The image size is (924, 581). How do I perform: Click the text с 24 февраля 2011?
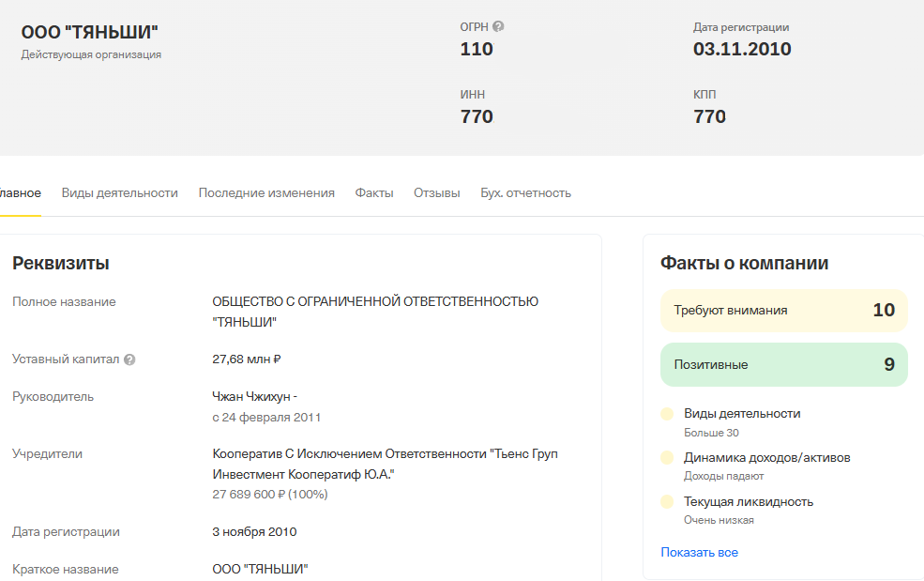[266, 418]
